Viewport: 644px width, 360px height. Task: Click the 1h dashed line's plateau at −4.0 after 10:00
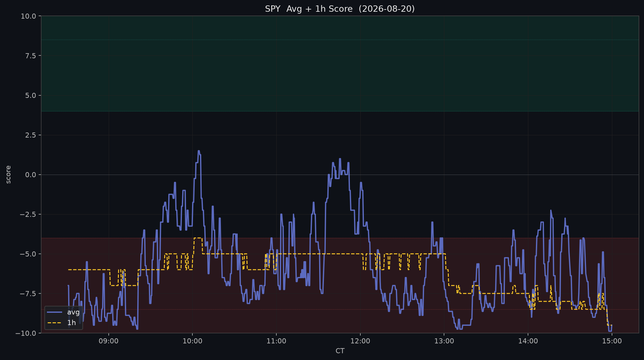(x=197, y=238)
